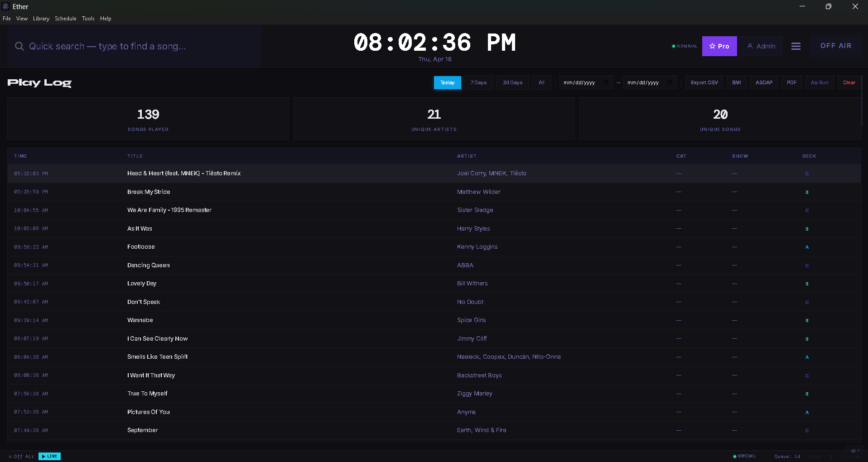Export the play log as CSV
Image resolution: width=868 pixels, height=462 pixels.
pos(704,83)
